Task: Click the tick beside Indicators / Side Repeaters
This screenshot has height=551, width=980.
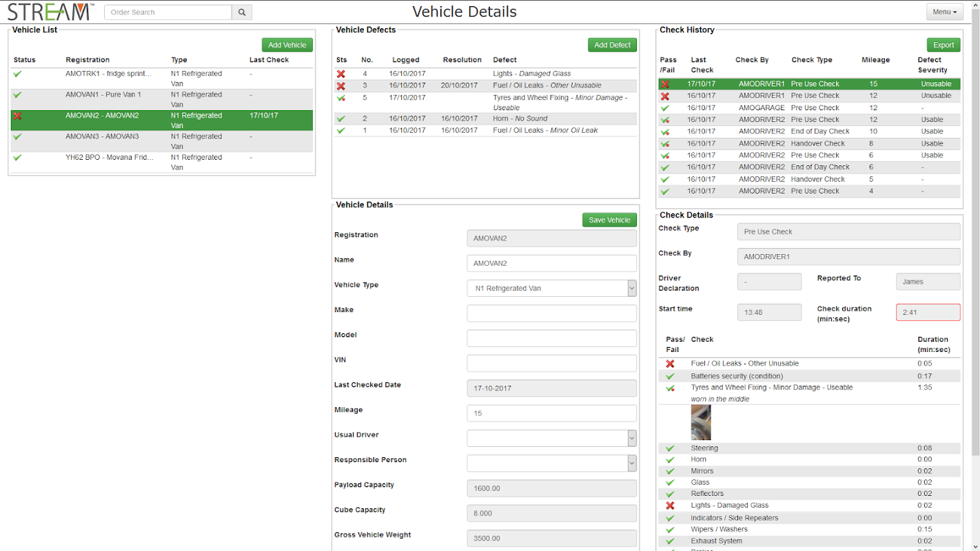Action: (670, 518)
